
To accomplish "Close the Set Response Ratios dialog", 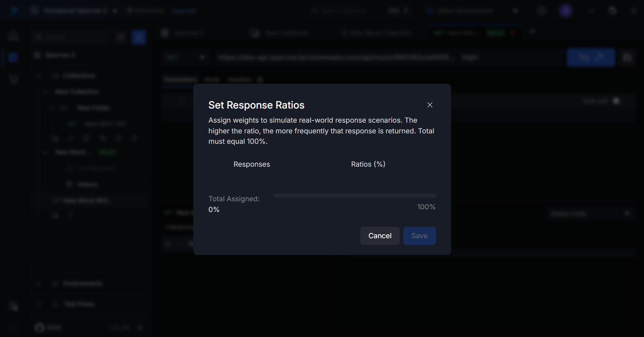I will [x=430, y=105].
